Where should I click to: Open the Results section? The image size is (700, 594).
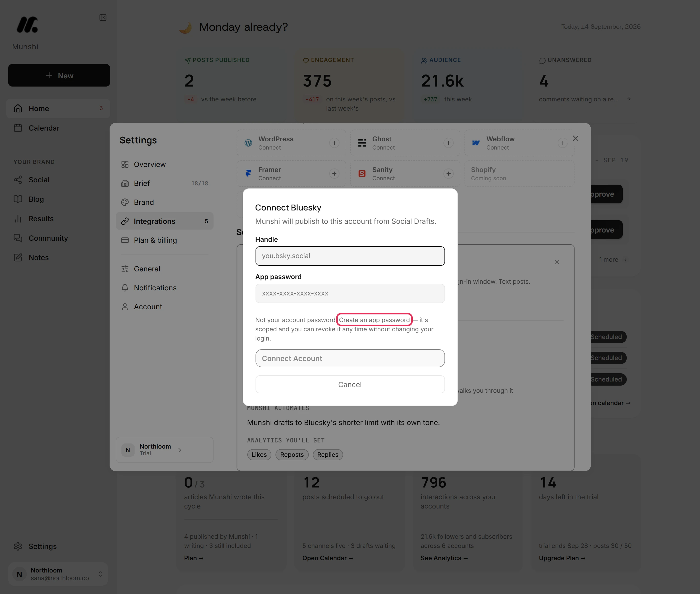tap(58, 219)
